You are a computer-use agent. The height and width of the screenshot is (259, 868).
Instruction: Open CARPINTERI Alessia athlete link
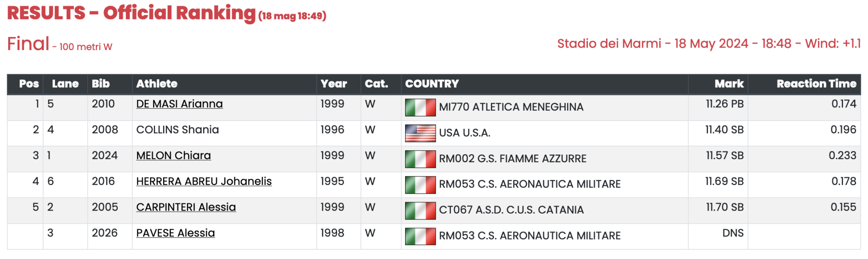pos(186,207)
